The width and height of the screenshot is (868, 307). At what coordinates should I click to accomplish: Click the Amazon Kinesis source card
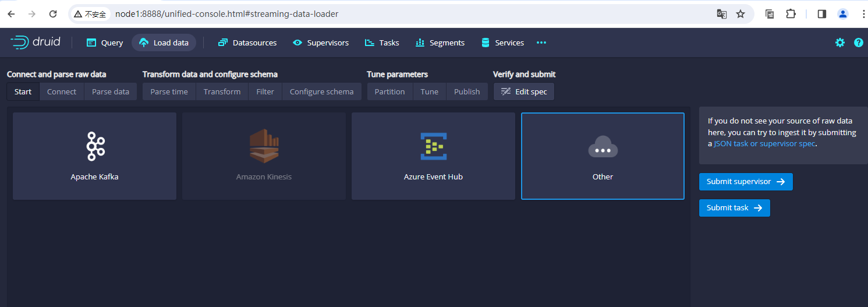[264, 156]
